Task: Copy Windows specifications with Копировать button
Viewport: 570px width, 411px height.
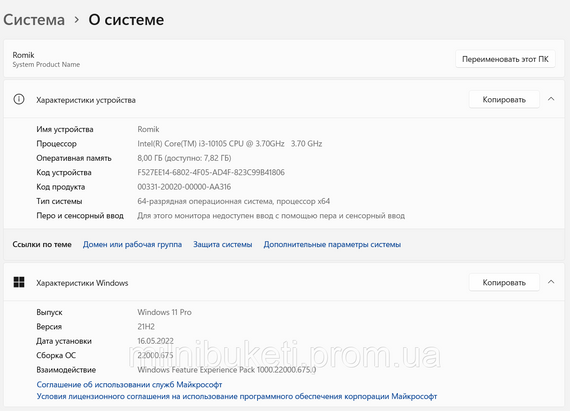Action: pyautogui.click(x=504, y=282)
